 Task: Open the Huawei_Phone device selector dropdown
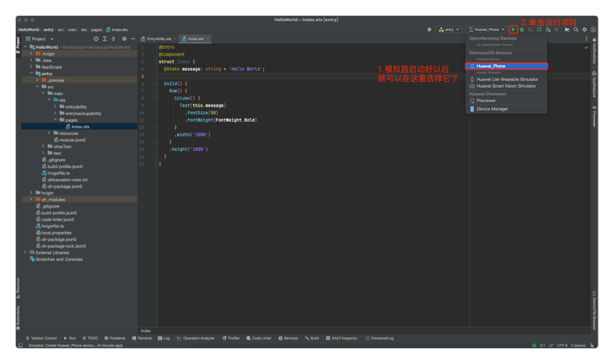click(x=487, y=30)
